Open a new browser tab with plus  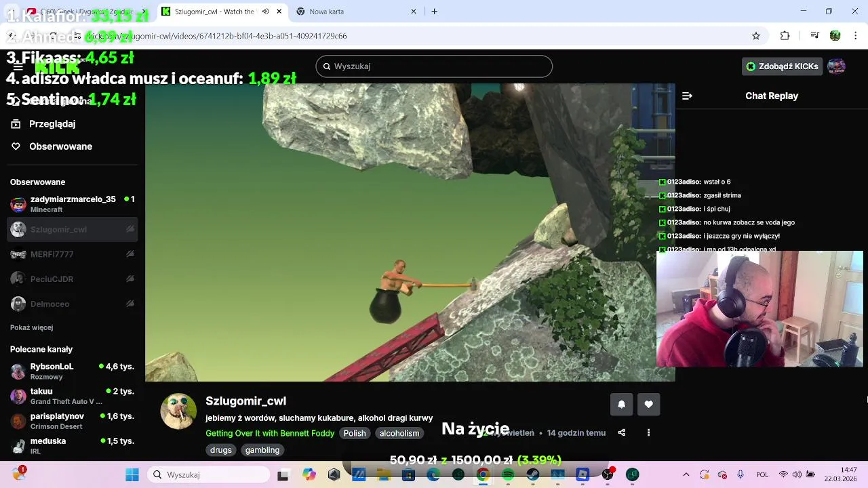tap(435, 12)
